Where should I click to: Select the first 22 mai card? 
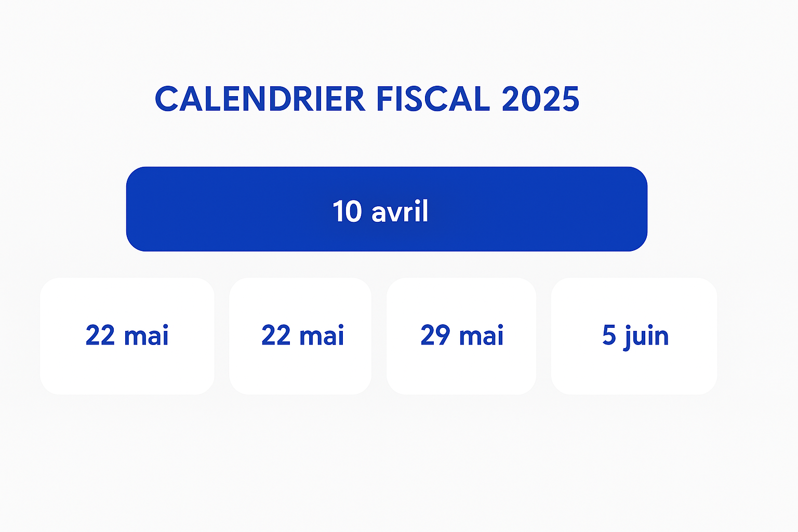click(127, 336)
